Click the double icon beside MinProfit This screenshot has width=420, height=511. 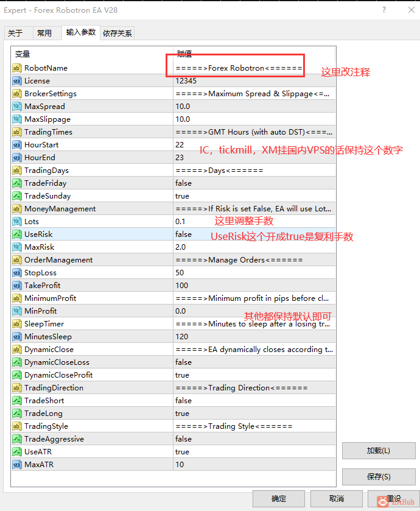[x=17, y=311]
